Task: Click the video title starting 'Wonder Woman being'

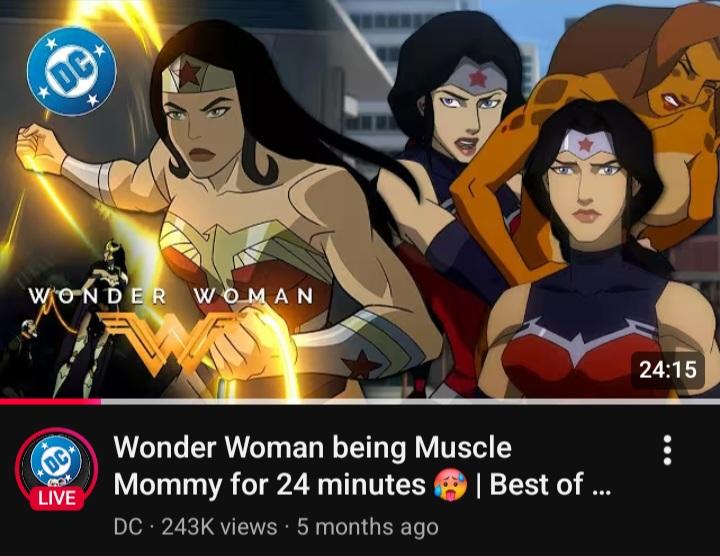Action: pyautogui.click(x=362, y=466)
